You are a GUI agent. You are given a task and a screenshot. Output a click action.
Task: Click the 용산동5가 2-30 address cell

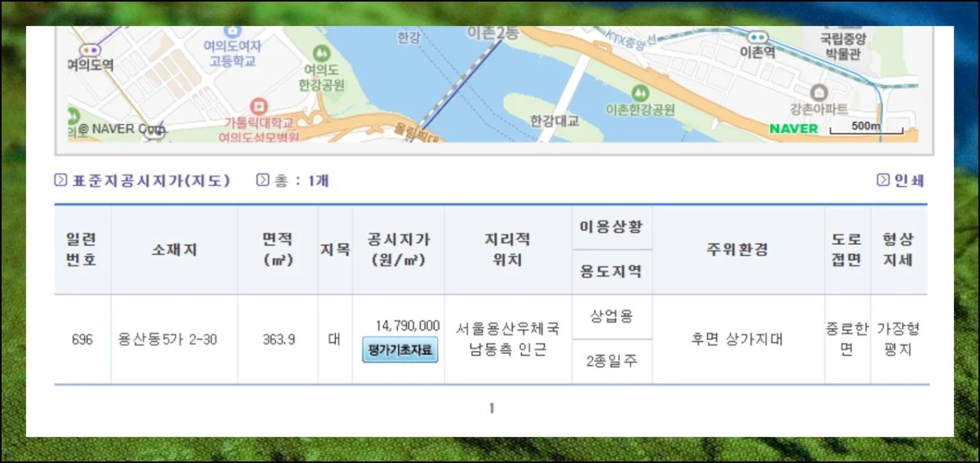coord(167,340)
